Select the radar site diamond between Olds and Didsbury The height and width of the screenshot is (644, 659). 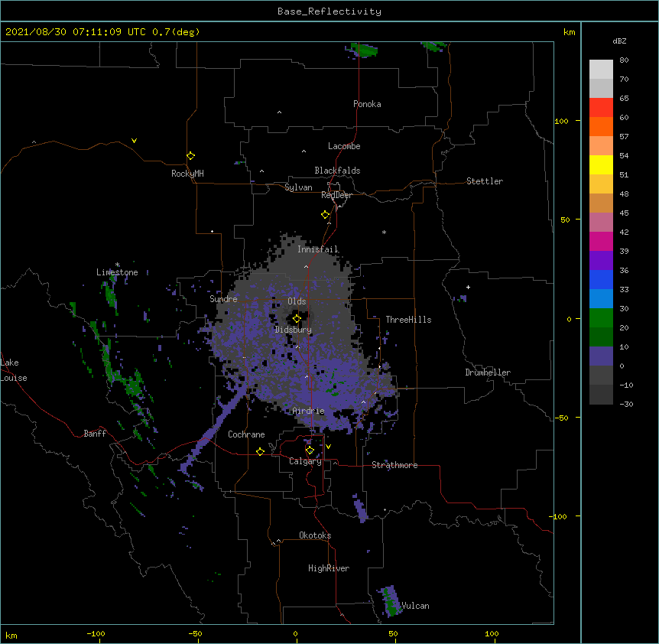pyautogui.click(x=297, y=319)
